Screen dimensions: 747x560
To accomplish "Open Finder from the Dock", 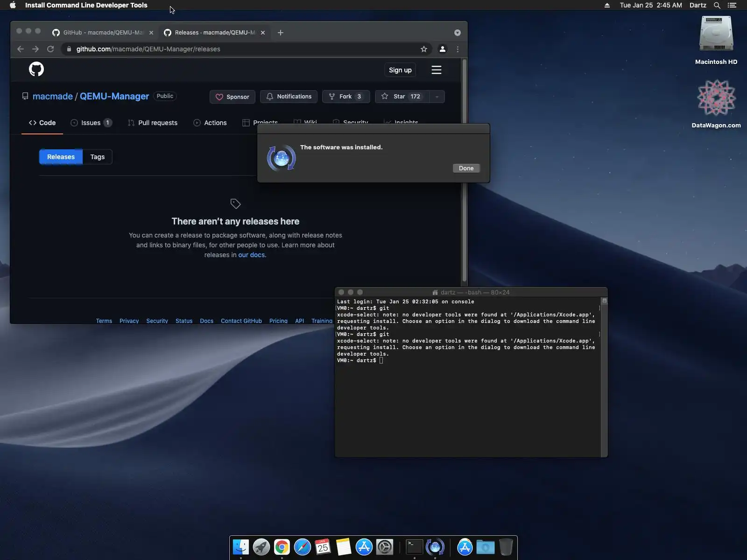I will 241,547.
